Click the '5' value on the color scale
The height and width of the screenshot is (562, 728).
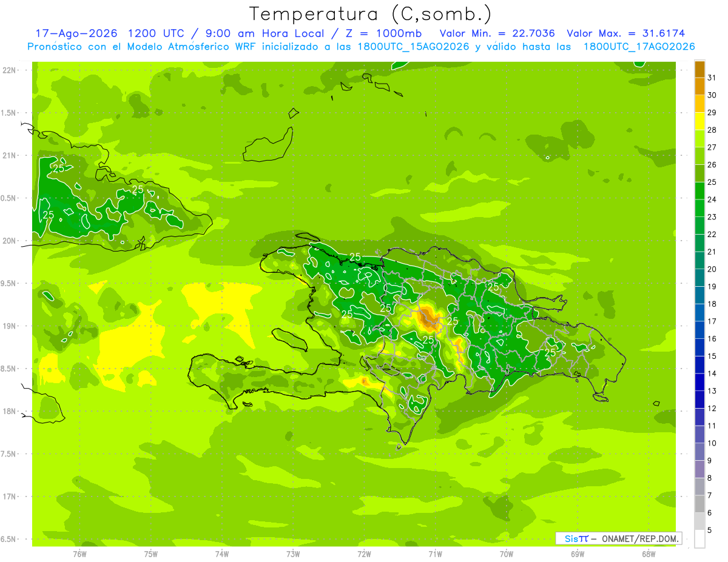[709, 530]
